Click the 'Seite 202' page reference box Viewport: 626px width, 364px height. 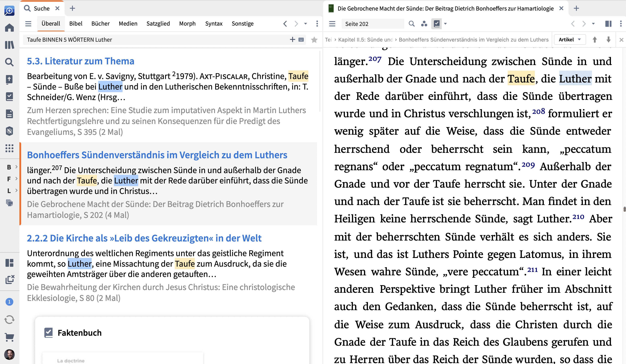(373, 24)
